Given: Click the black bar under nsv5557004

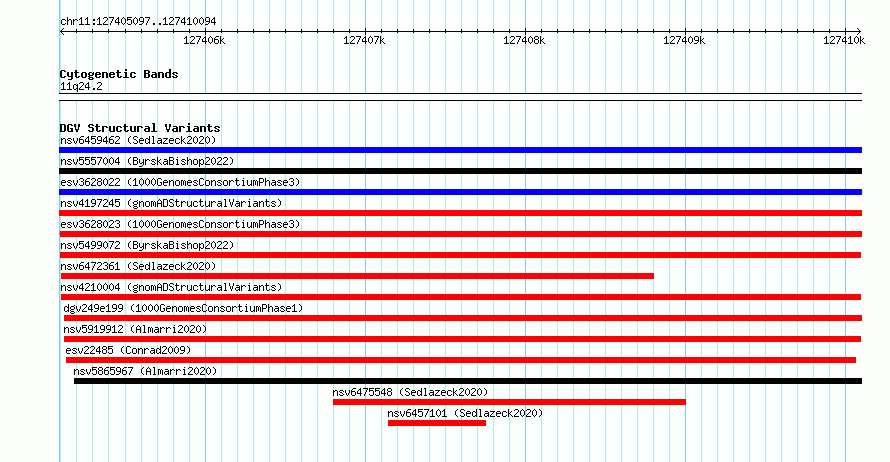Looking at the screenshot, I should 460,171.
